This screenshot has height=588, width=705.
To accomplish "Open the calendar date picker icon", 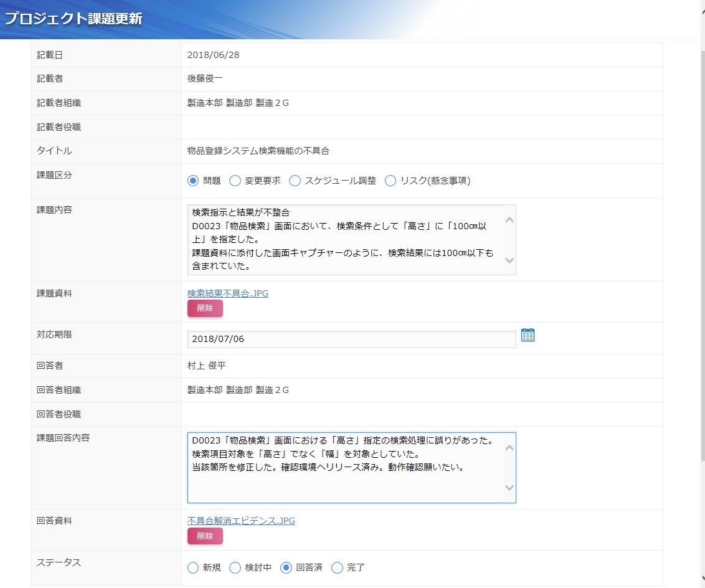I will tap(528, 335).
